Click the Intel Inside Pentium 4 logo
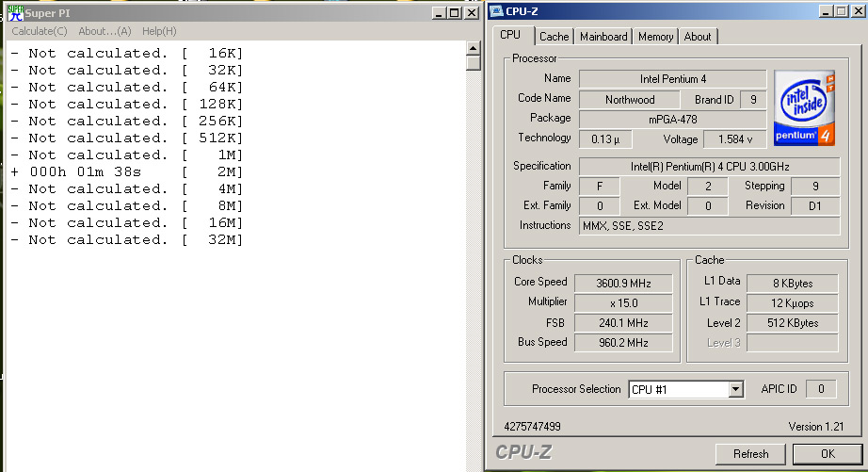The height and width of the screenshot is (472, 868). click(x=804, y=108)
